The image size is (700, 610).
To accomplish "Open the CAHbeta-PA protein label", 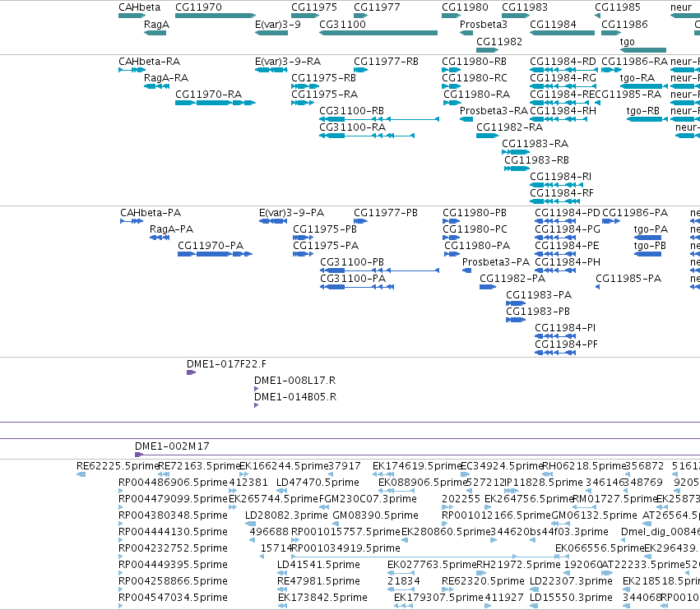I will pos(151,212).
